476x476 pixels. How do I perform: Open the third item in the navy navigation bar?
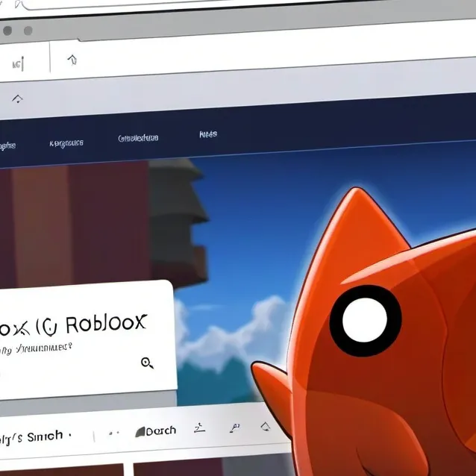click(138, 138)
